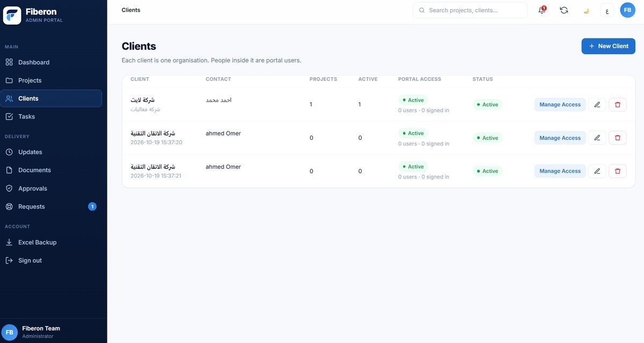Focus the Search projects, clients field
644x343 pixels.
[470, 10]
